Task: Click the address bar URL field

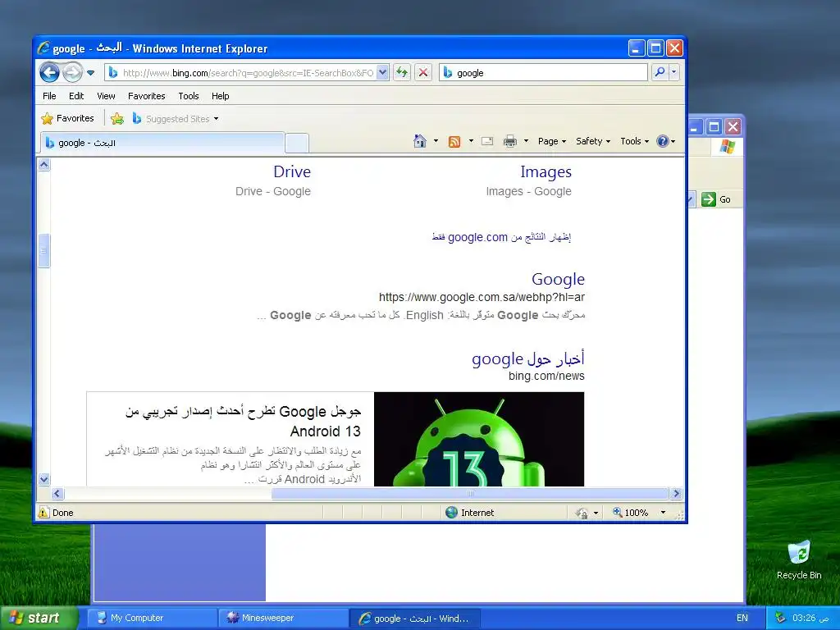Action: pos(248,72)
